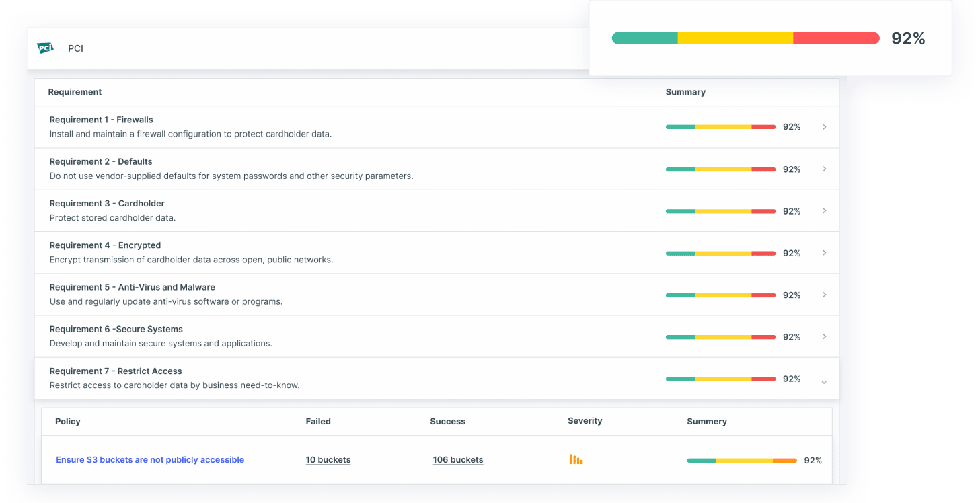The height and width of the screenshot is (503, 980).
Task: Select Requirement 5 - Anti-Virus and Malware title
Action: 133,287
